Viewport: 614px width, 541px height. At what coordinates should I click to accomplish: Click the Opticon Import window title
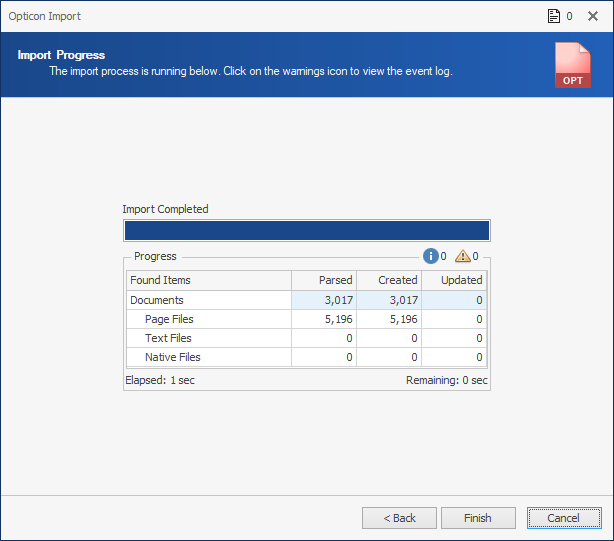point(45,16)
